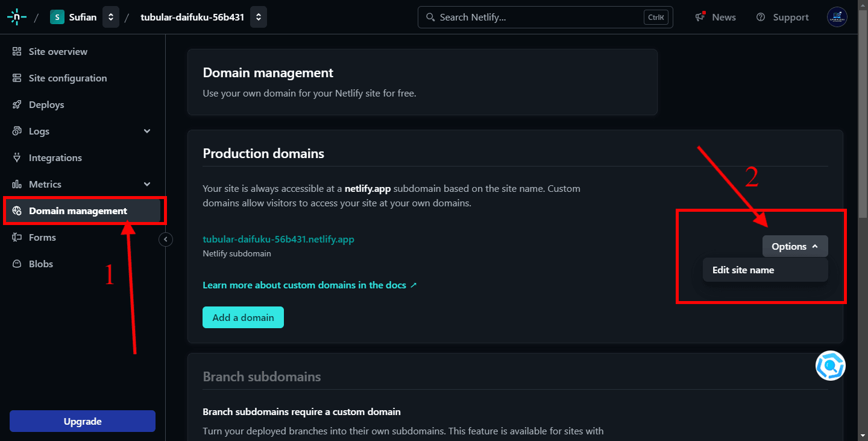
Task: Click the Sufian team name in breadcrumb
Action: [83, 17]
